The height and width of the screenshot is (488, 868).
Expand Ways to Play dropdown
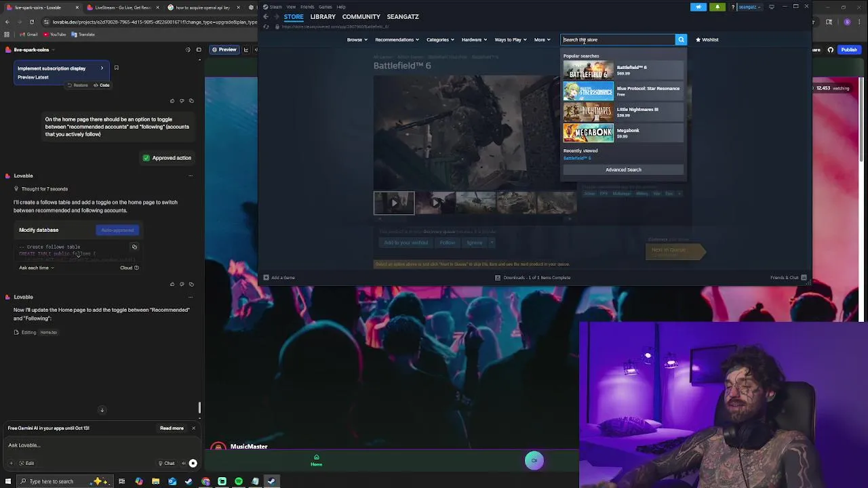510,39
